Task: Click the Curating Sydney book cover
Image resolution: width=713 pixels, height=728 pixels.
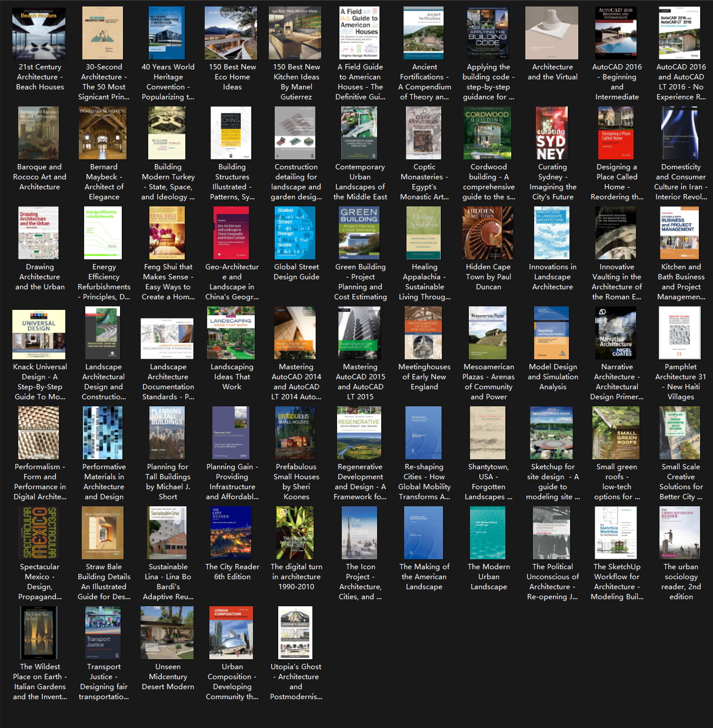Action: [552, 133]
